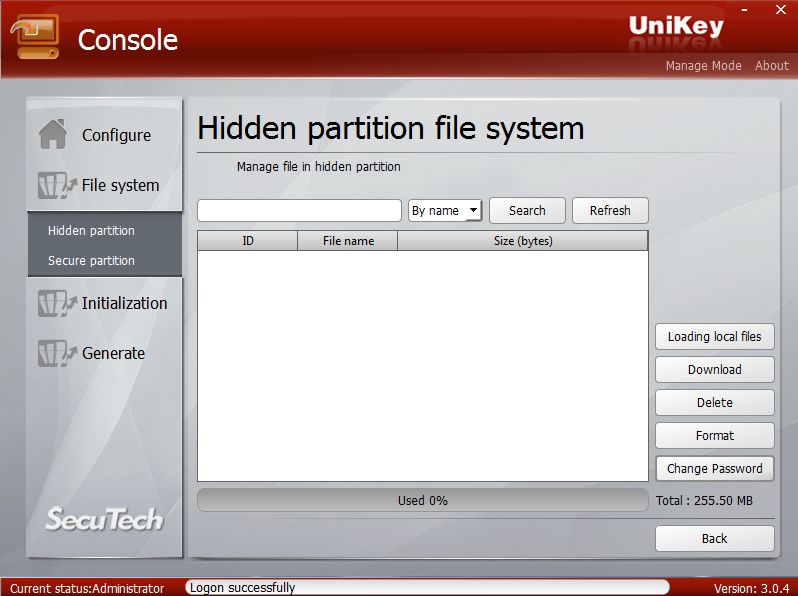Click the Change Password button
Viewport: 798px width, 596px height.
[x=715, y=469]
